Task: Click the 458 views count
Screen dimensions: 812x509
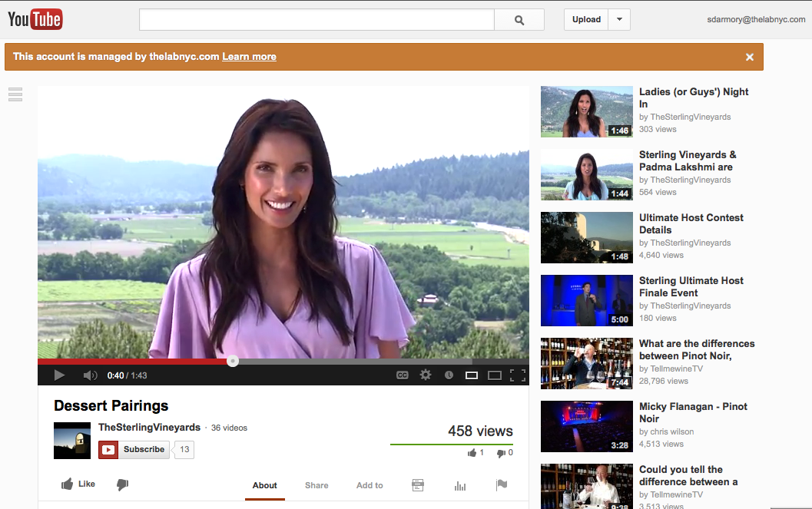Action: pyautogui.click(x=480, y=431)
